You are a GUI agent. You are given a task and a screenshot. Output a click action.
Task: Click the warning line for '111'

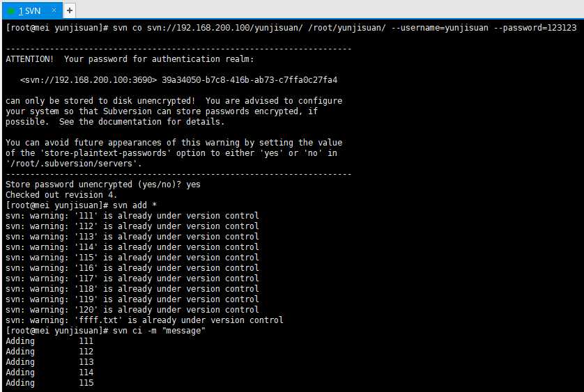[x=132, y=216]
